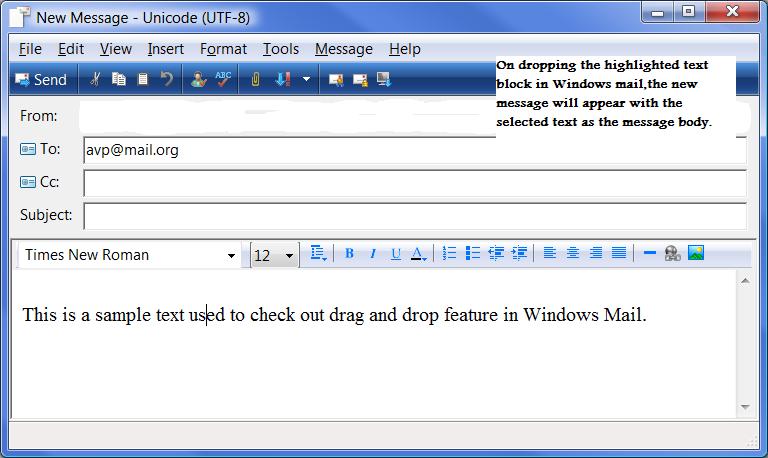768x458 pixels.
Task: Open the Tools menu
Action: 281,49
